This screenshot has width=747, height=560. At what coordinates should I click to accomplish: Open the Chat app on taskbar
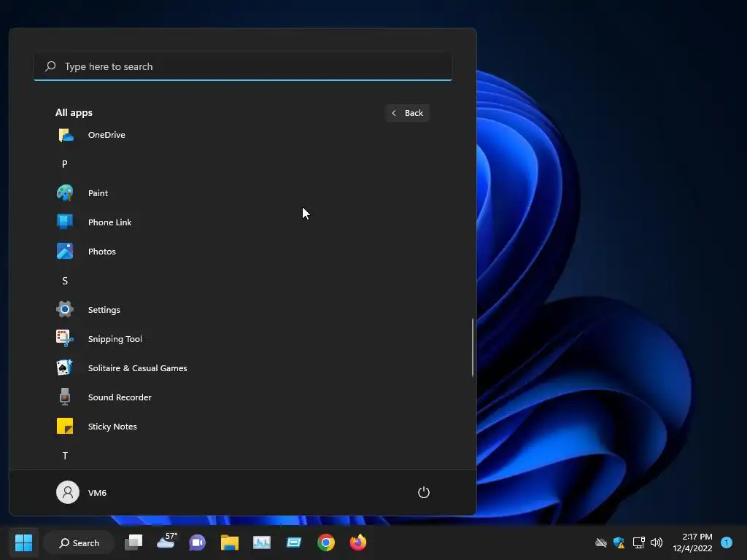[x=197, y=542]
